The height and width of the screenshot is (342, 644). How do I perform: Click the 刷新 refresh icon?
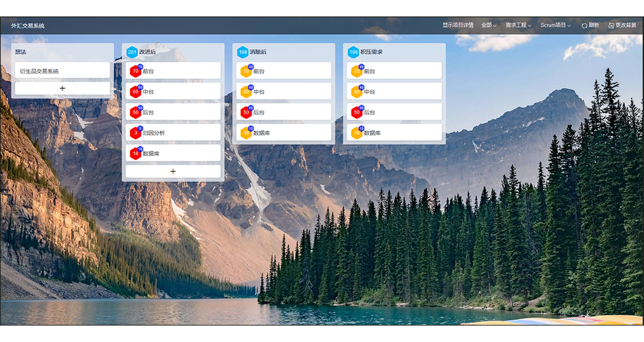point(584,26)
